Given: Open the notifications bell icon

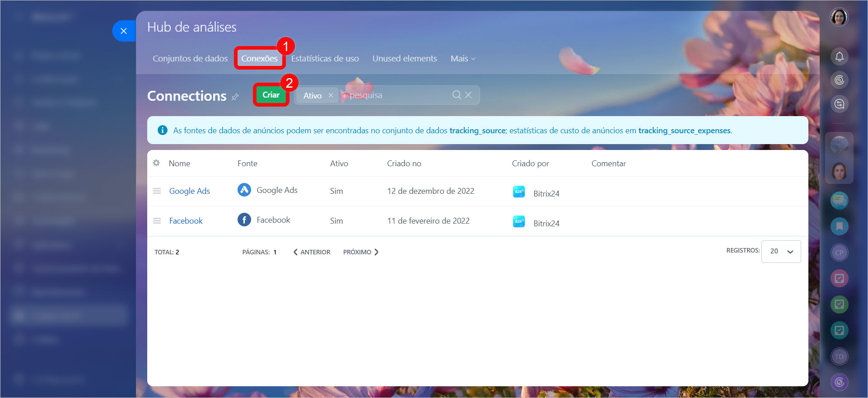Looking at the screenshot, I should click(x=839, y=56).
